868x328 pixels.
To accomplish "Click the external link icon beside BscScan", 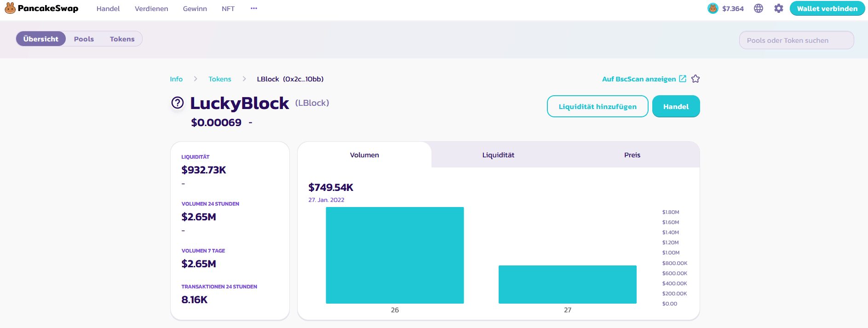I will (x=683, y=79).
